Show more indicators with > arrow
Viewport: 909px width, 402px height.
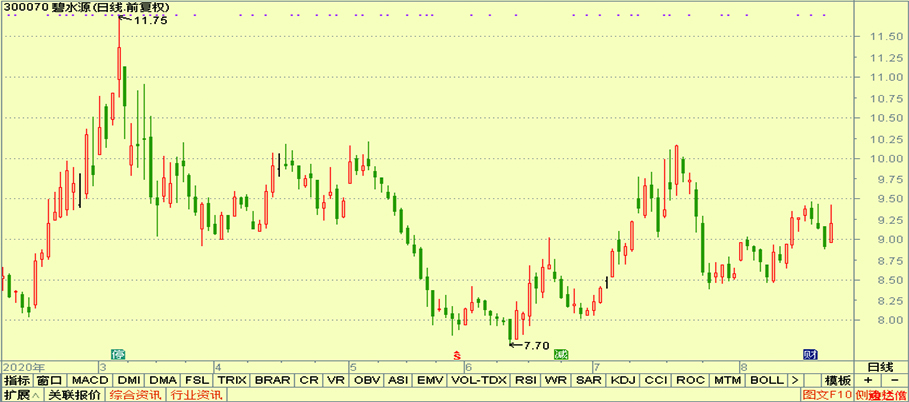point(794,381)
